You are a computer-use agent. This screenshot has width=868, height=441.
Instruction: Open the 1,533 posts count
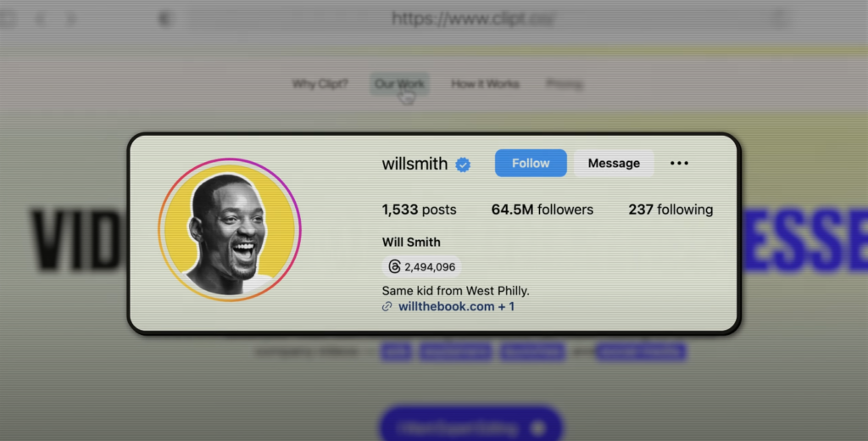[419, 209]
